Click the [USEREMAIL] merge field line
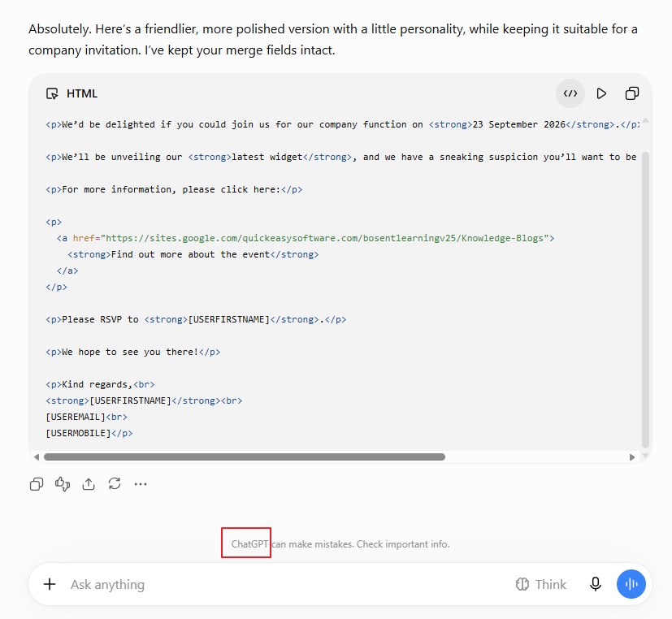Image resolution: width=672 pixels, height=619 pixels. [x=87, y=417]
